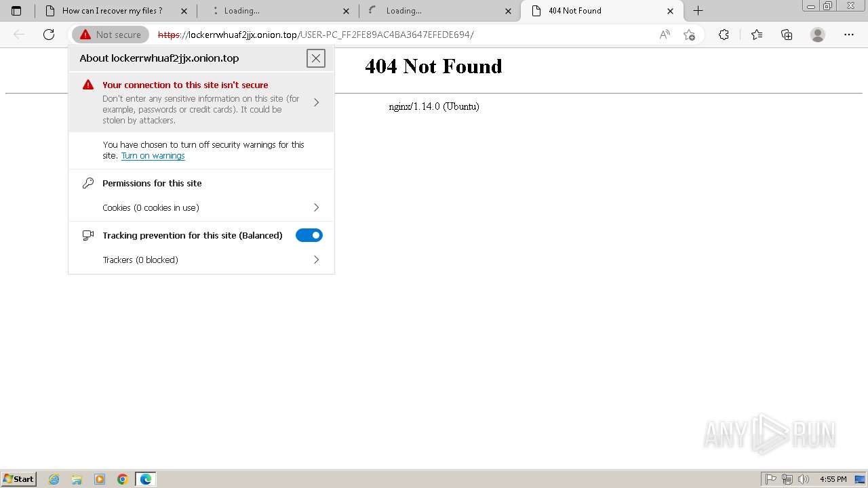Toggle tracking prevention for this site
The image size is (868, 488).
coord(309,235)
